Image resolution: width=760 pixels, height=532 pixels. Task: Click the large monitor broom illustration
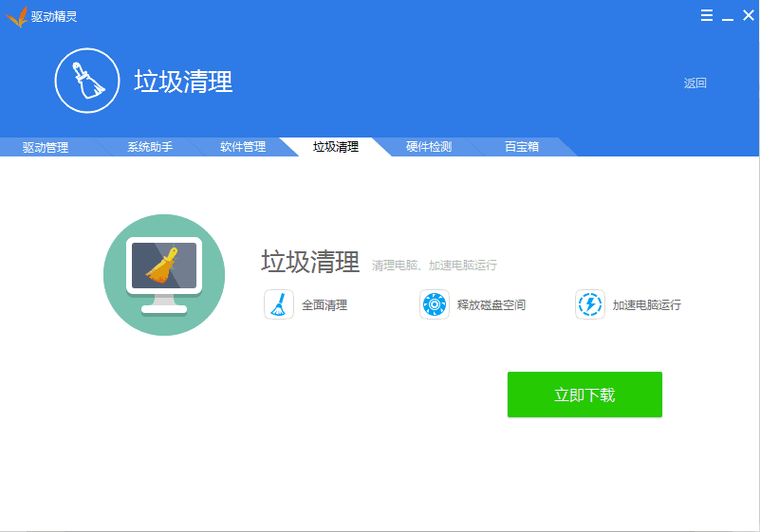pyautogui.click(x=164, y=275)
